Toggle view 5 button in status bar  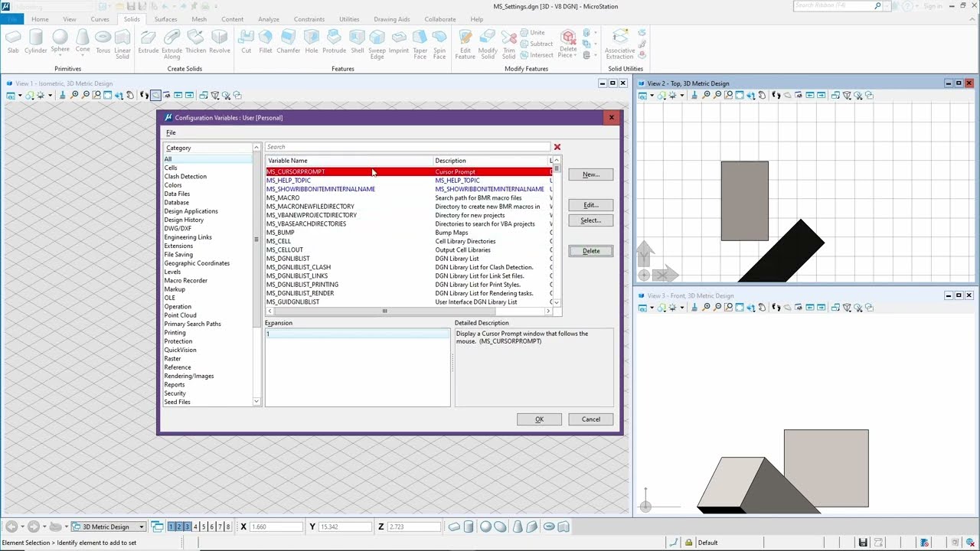[204, 527]
